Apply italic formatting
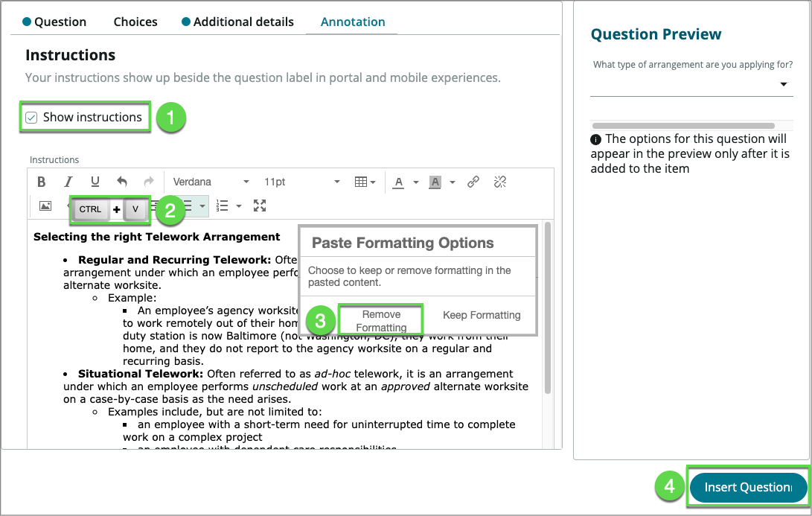Viewport: 812px width, 516px height. tap(68, 182)
